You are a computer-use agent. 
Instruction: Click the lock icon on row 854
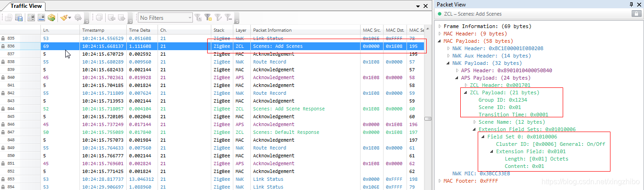pyautogui.click(x=3, y=187)
